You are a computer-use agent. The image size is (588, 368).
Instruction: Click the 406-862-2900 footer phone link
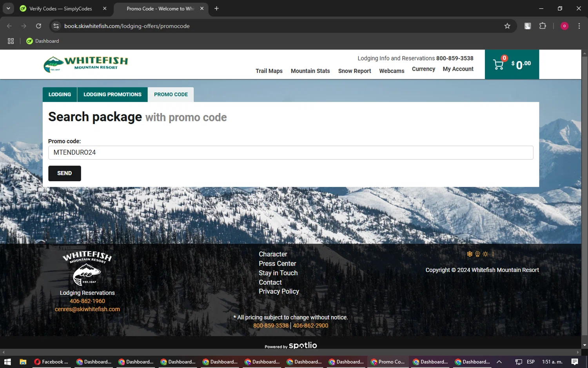tap(310, 326)
